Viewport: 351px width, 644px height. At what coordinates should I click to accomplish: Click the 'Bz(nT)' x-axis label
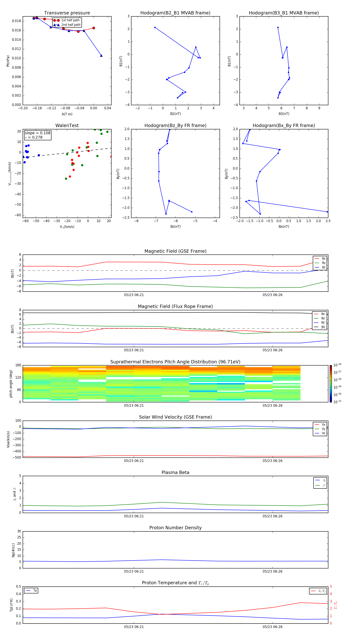[x=175, y=227]
